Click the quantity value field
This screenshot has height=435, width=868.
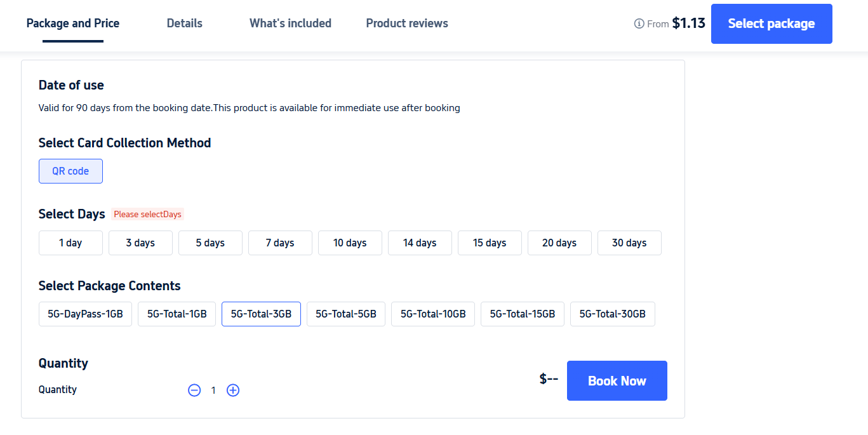click(213, 391)
